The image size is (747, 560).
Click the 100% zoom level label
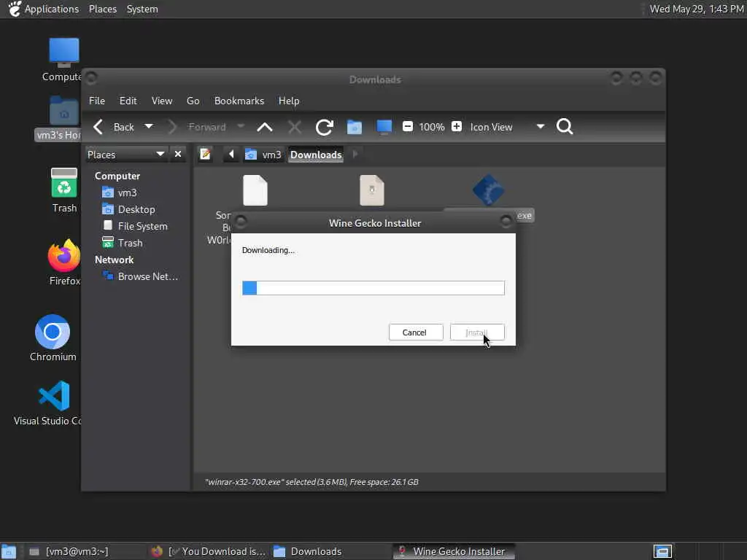click(432, 127)
